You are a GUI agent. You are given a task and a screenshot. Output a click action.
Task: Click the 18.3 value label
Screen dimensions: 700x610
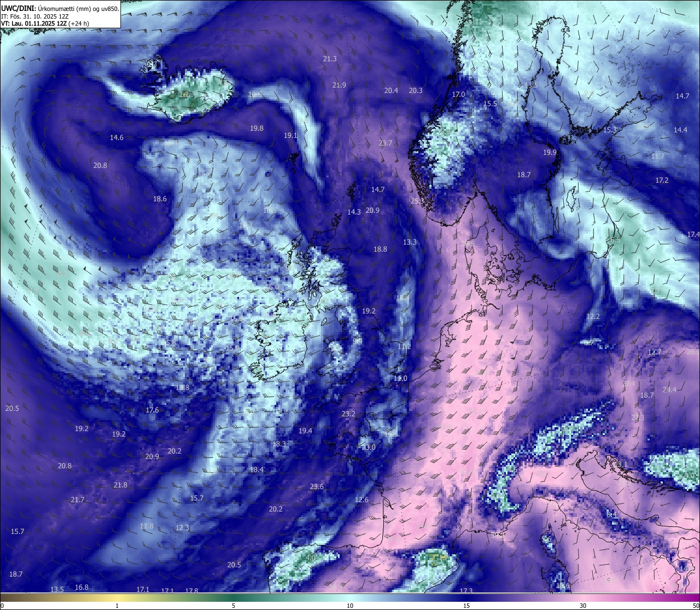coord(279,444)
